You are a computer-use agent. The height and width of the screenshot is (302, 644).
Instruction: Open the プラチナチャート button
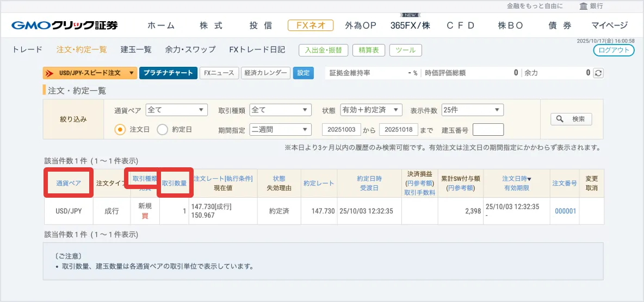(x=168, y=73)
